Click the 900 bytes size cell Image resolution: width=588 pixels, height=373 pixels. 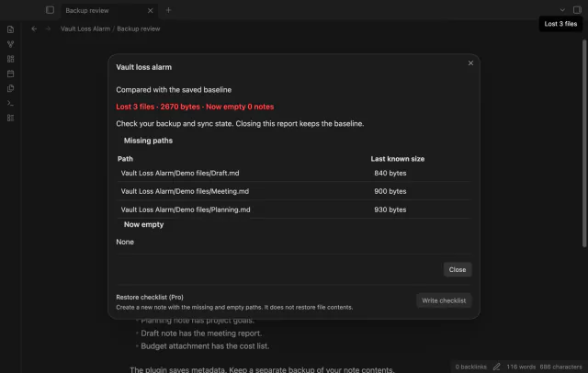(x=390, y=191)
